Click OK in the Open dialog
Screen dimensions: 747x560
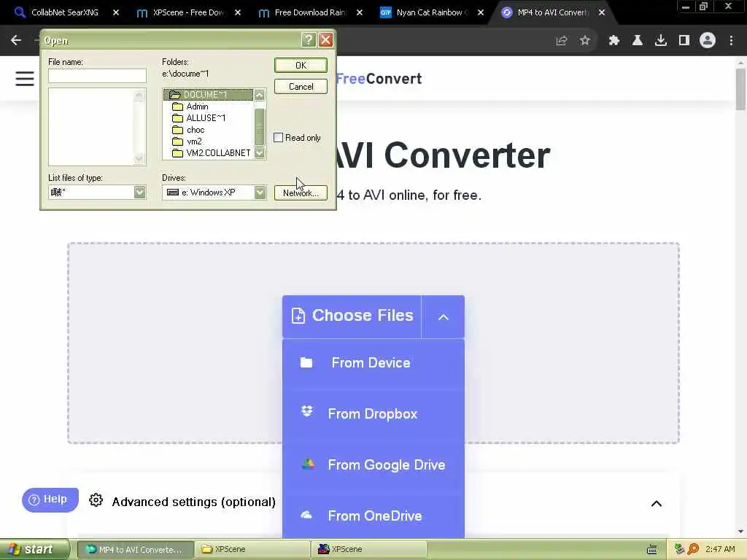tap(301, 65)
